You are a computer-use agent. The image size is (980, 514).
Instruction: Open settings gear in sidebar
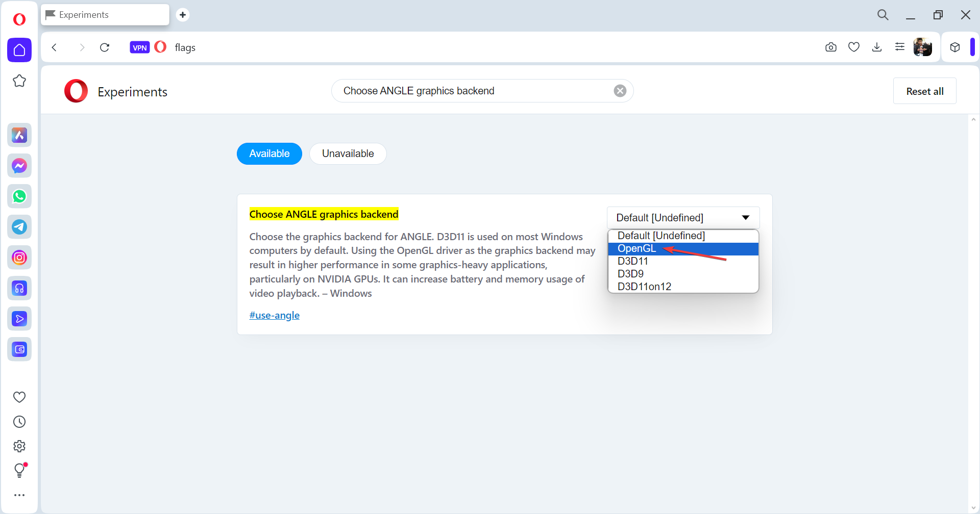[x=19, y=446]
